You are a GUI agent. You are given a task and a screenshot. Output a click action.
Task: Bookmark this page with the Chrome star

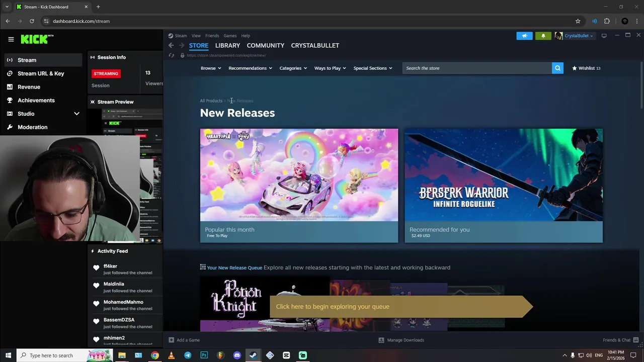click(578, 21)
